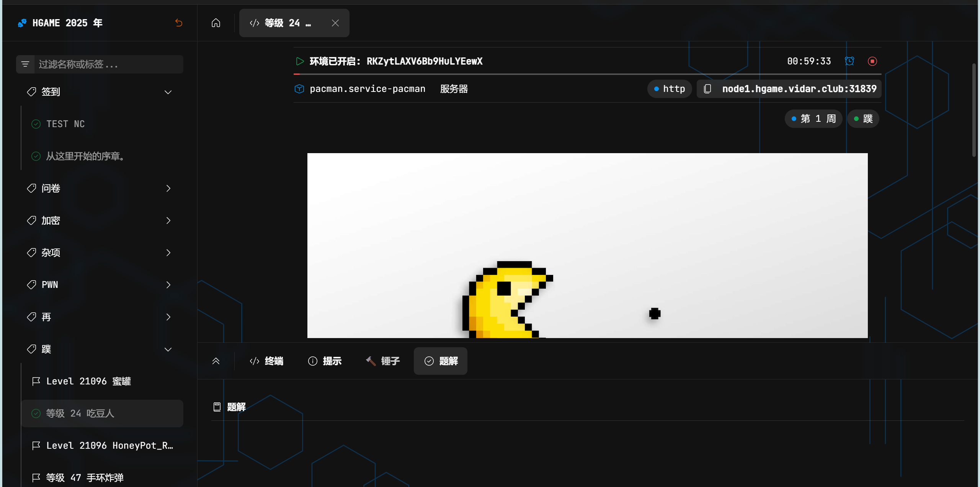
Task: Collapse the 签到 category
Action: point(168,92)
